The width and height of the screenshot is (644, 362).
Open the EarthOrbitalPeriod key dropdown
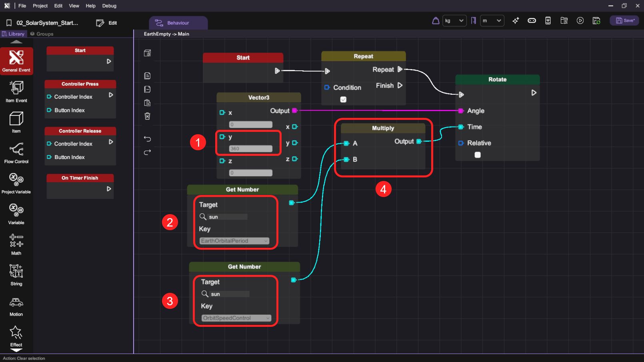click(234, 241)
